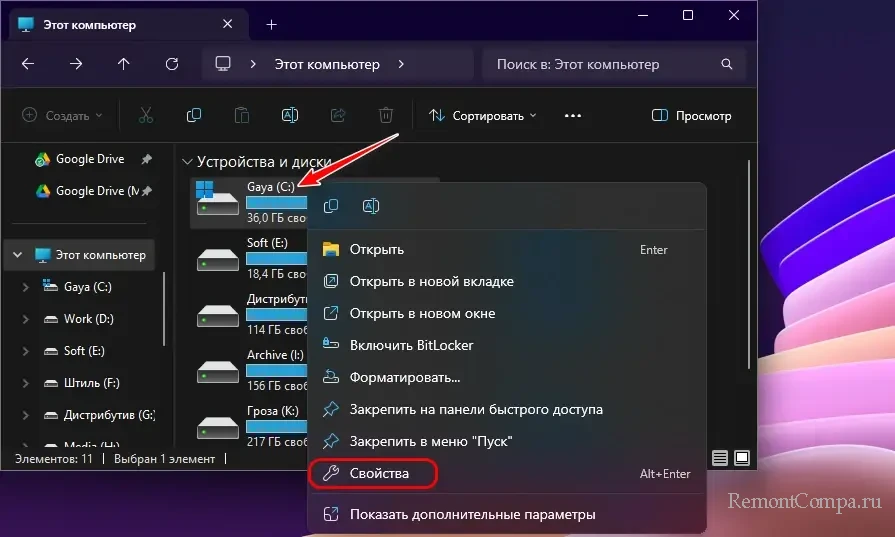The width and height of the screenshot is (895, 537).
Task: Open the Сортировать dropdown
Action: click(x=483, y=116)
